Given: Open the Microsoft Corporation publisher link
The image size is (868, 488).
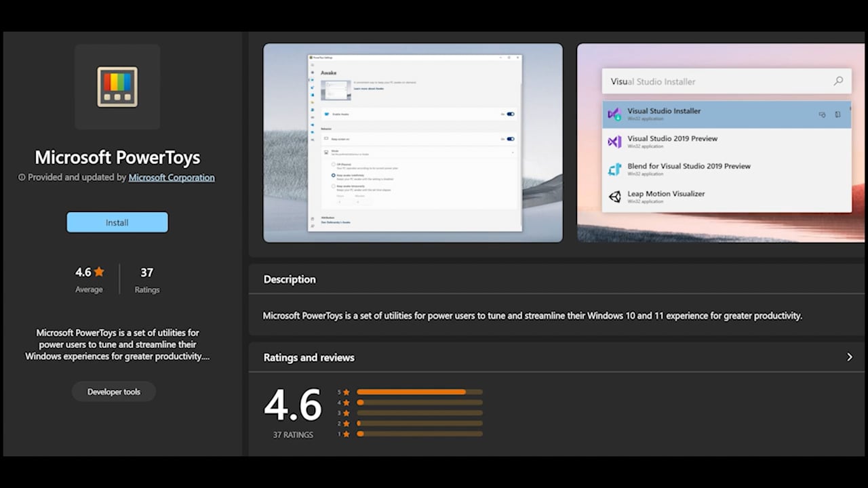Looking at the screenshot, I should point(172,178).
